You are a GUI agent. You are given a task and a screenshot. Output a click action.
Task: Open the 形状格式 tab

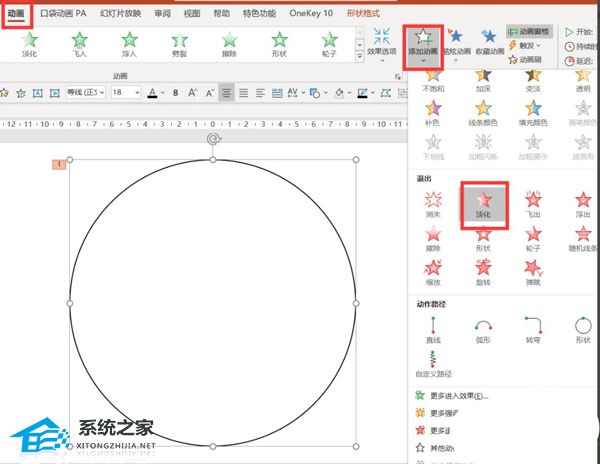(363, 13)
